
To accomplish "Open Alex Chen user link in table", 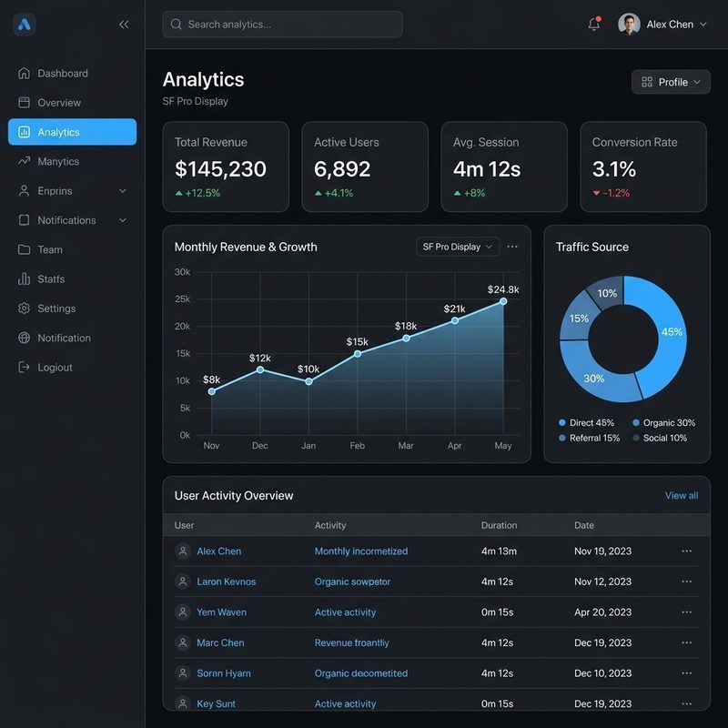I will tap(218, 551).
